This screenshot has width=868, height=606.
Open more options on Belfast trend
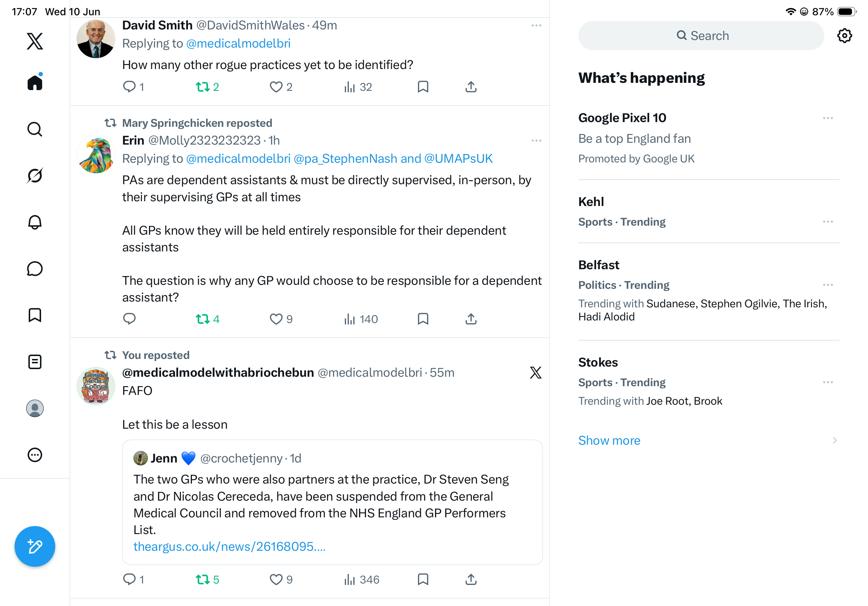point(828,285)
